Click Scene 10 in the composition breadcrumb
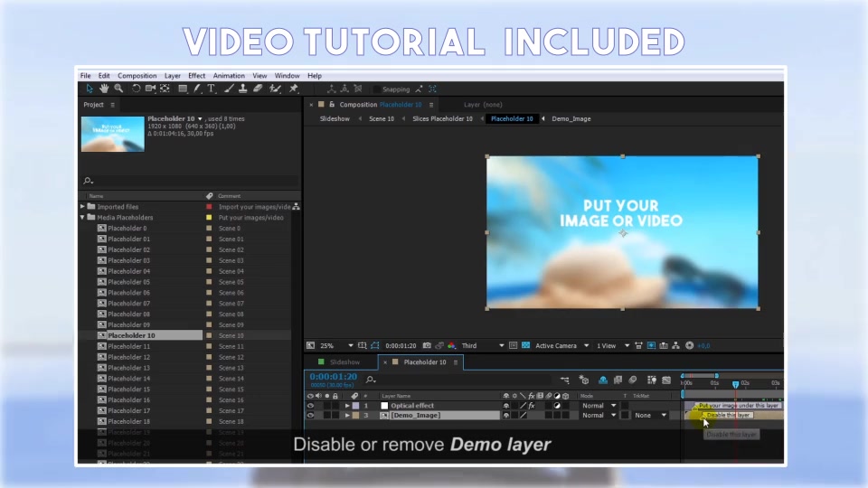The width and height of the screenshot is (868, 488). tap(382, 119)
